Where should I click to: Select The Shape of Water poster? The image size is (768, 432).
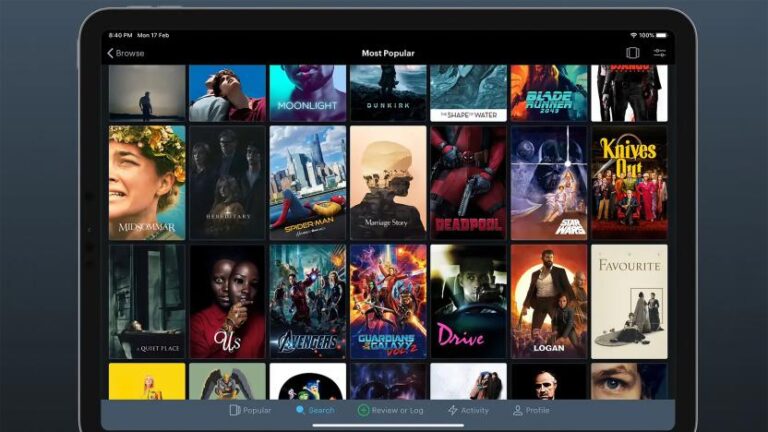tap(468, 93)
